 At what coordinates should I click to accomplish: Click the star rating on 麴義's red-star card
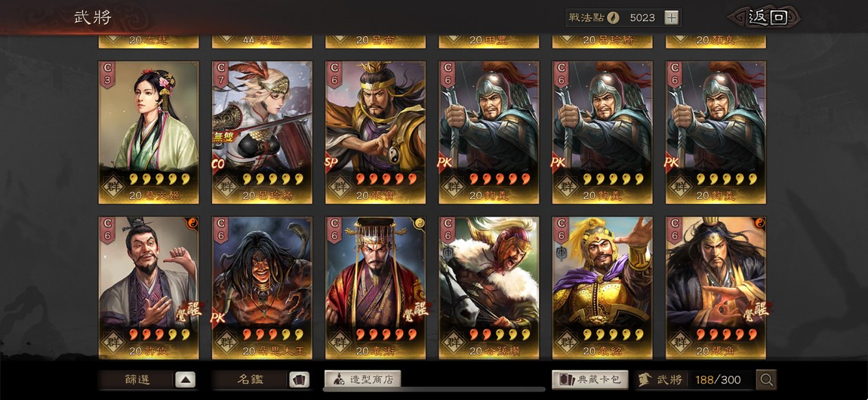pyautogui.click(x=500, y=179)
